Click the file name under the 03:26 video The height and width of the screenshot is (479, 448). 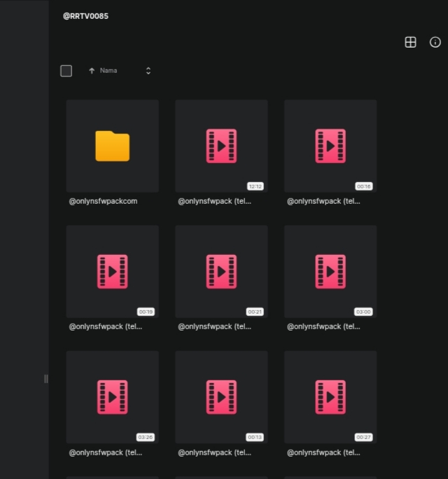106,452
